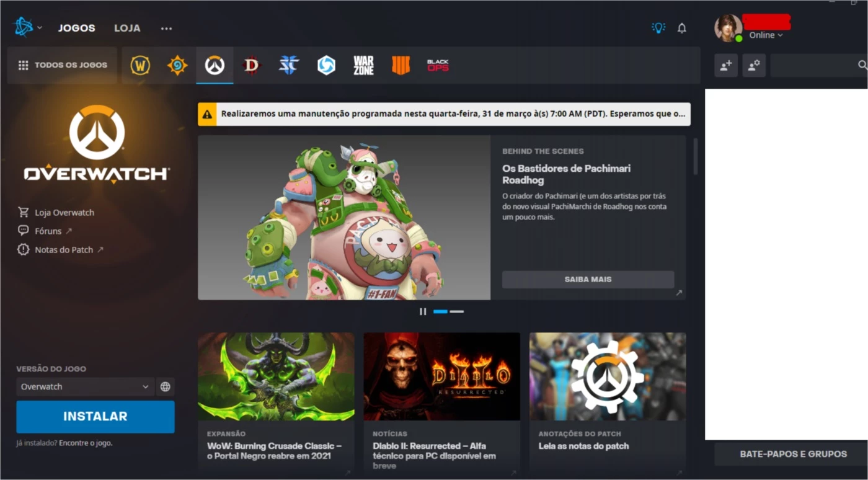Click the ANOTAÇÕES DO PATCH label

tap(580, 434)
